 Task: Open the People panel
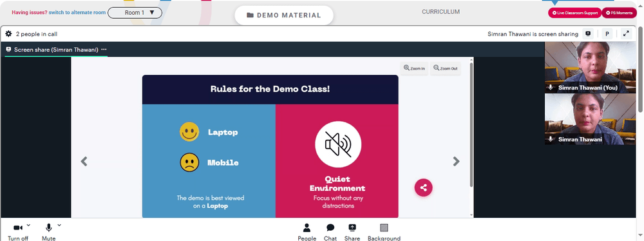pos(307,233)
